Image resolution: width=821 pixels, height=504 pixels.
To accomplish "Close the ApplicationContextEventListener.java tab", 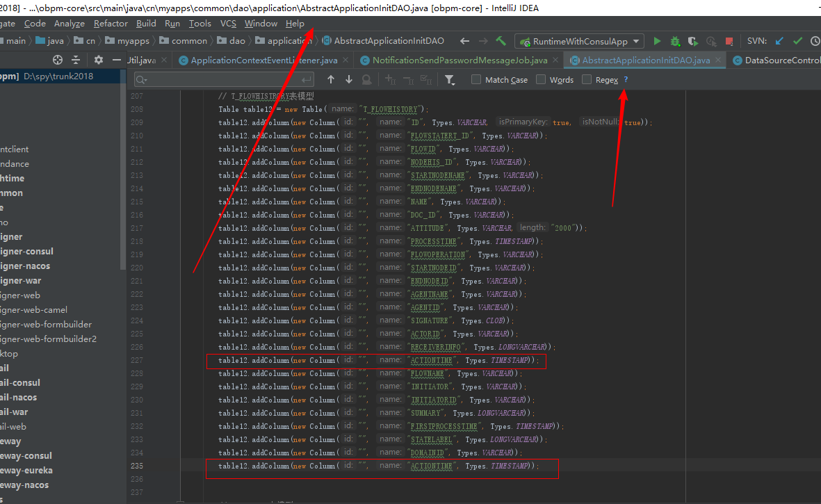I will [346, 60].
